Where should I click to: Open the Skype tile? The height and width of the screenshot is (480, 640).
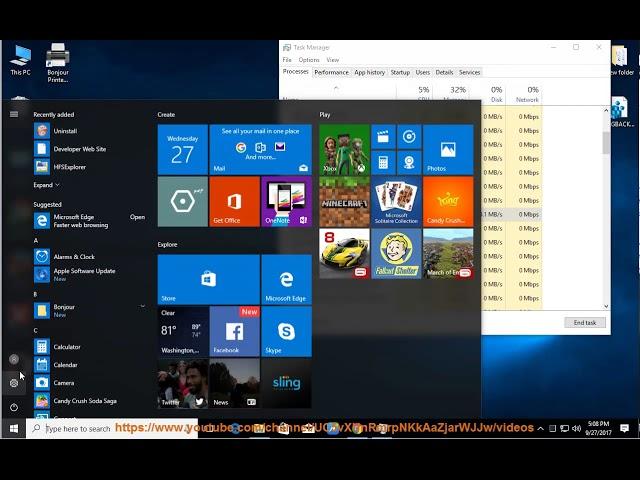click(287, 331)
